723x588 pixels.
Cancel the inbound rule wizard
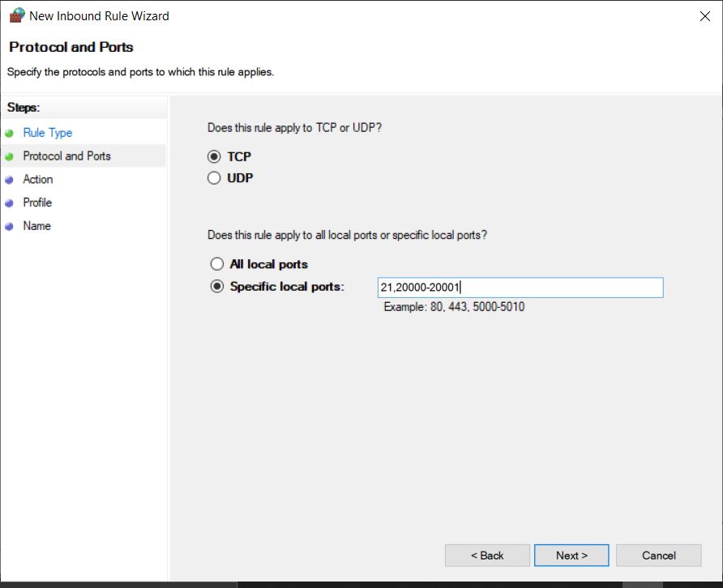coord(658,555)
